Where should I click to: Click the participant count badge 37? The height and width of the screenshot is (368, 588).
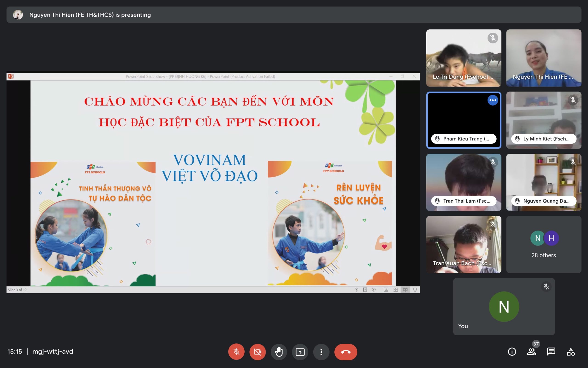point(536,344)
